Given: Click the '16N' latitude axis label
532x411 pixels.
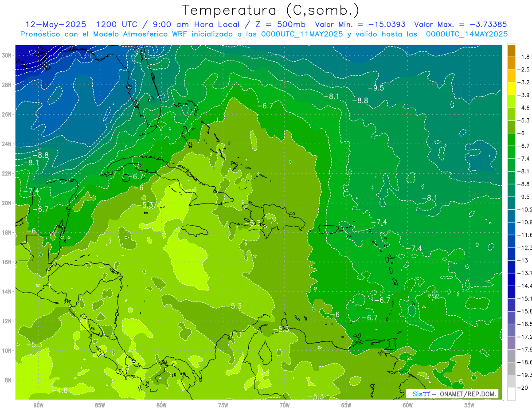Looking at the screenshot, I should click(x=7, y=262).
